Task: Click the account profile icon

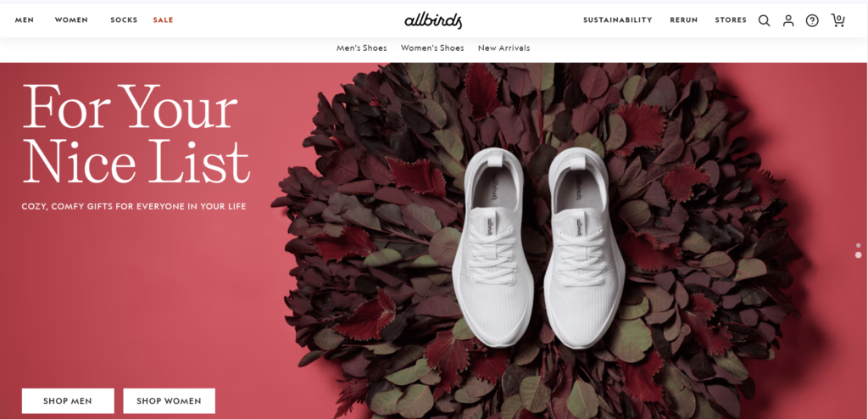Action: (x=788, y=20)
